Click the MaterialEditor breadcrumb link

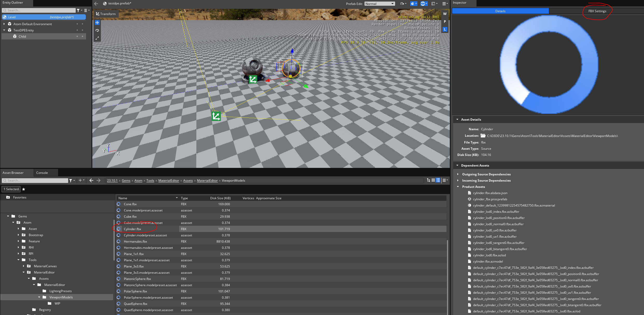[x=169, y=180]
